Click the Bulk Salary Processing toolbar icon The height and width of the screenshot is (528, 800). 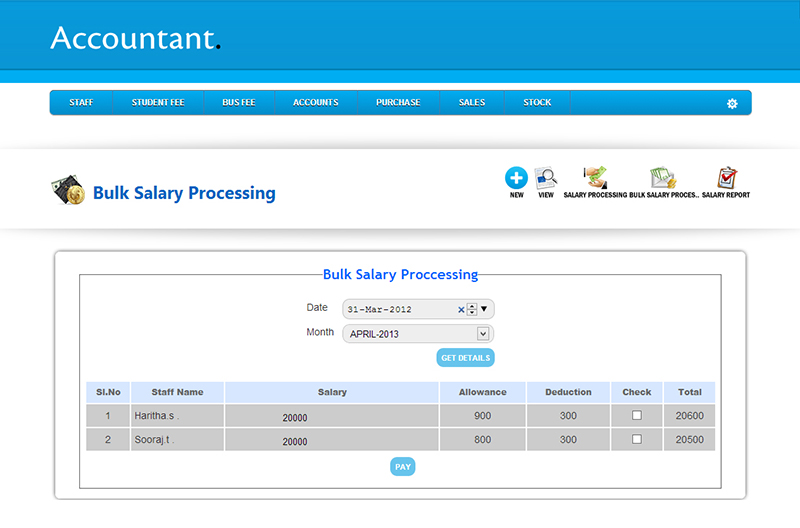click(662, 178)
